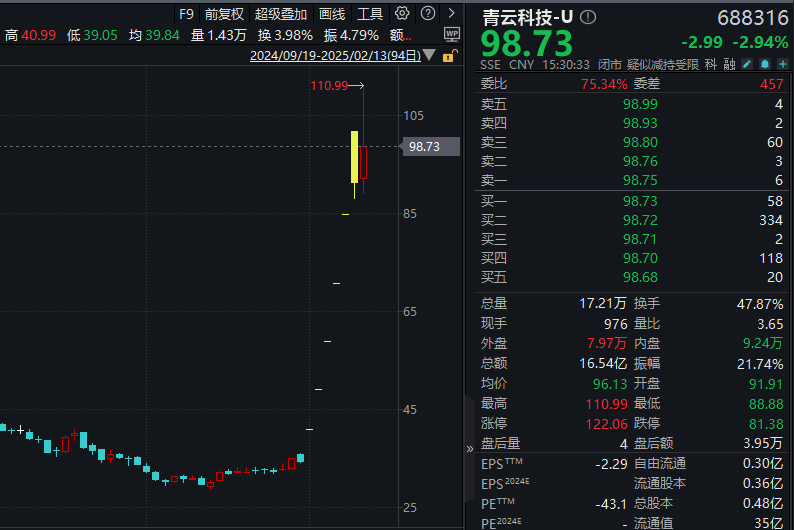Click 振 4.79% in chart header

pos(351,35)
